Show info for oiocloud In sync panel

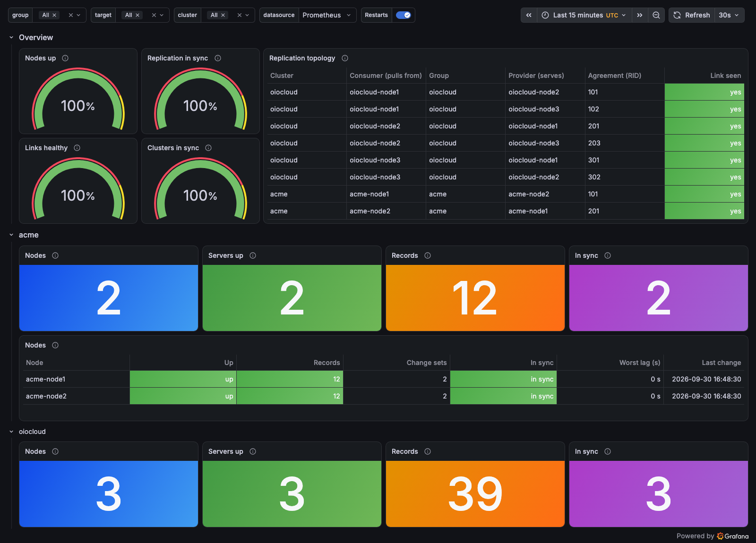point(608,451)
